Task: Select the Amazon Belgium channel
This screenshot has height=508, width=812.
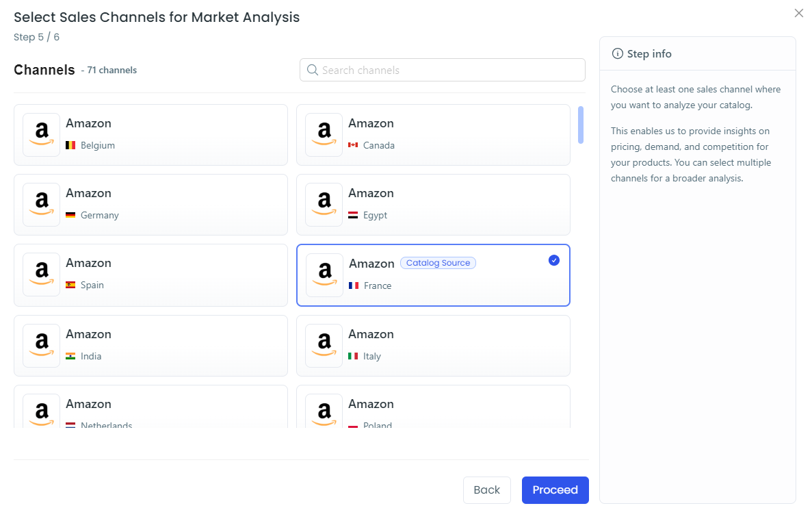Action: tap(150, 135)
